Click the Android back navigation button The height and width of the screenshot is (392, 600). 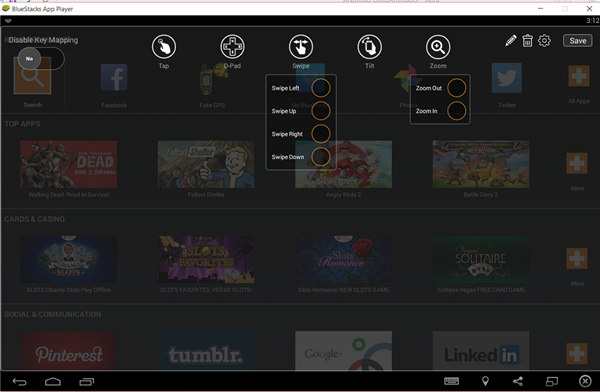coord(20,381)
